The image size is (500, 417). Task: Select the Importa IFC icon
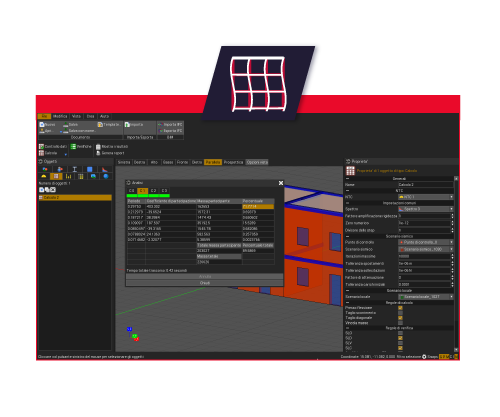tap(161, 124)
